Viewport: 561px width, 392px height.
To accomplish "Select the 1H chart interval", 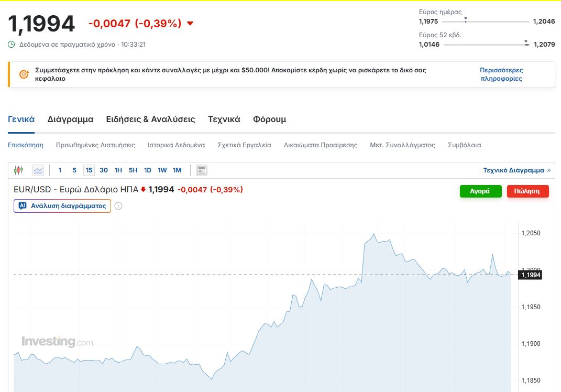I will tap(118, 170).
